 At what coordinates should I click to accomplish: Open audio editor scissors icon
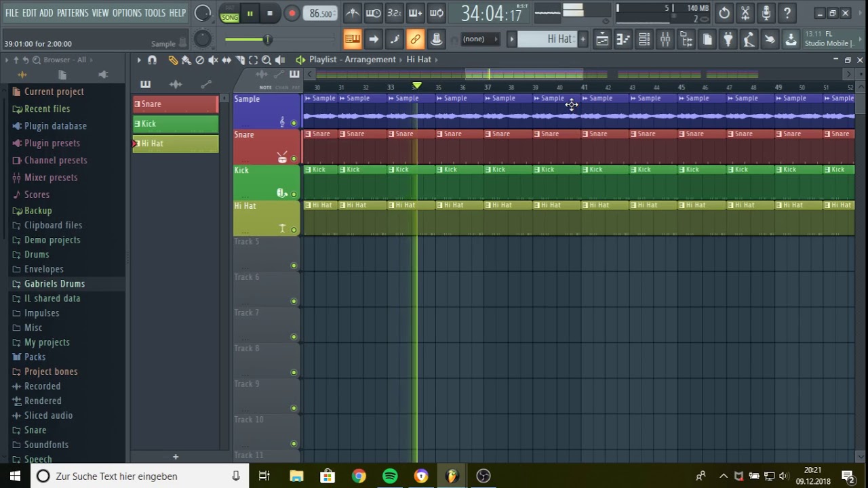click(745, 13)
